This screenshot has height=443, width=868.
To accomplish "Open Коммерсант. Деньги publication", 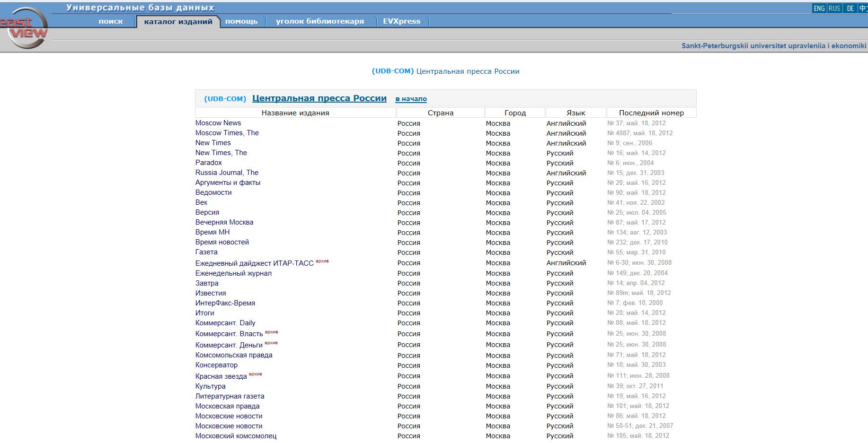I will click(229, 345).
